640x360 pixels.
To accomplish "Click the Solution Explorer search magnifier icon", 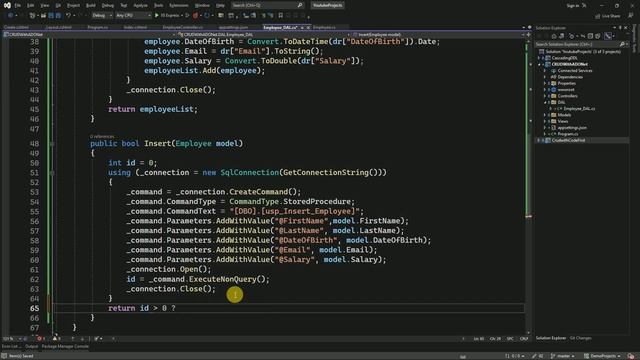I will 622,44.
